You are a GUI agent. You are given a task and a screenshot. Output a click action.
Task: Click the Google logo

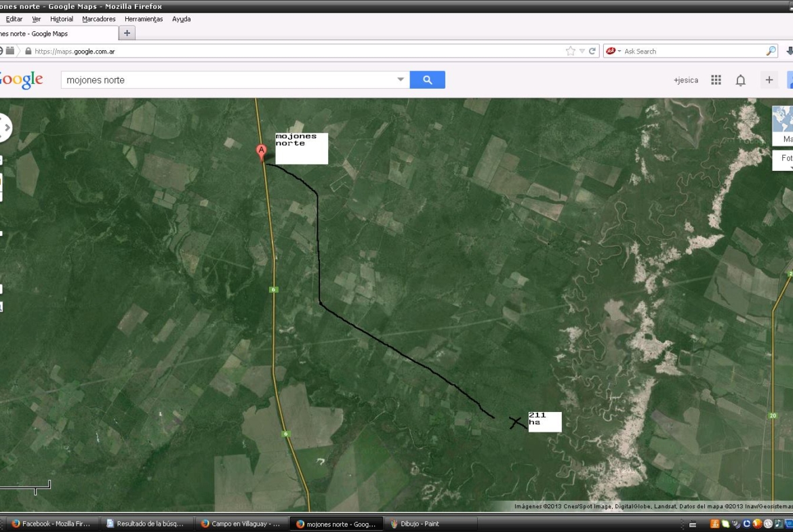point(22,80)
